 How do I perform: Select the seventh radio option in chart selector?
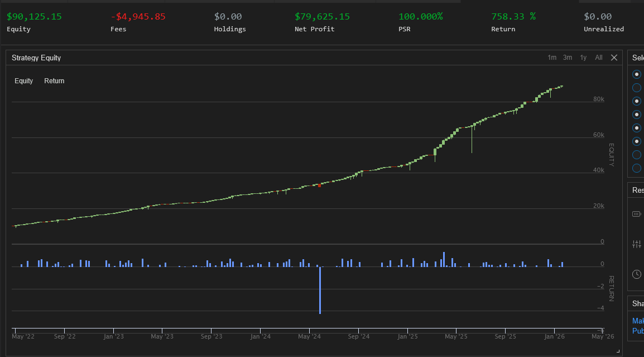point(637,155)
